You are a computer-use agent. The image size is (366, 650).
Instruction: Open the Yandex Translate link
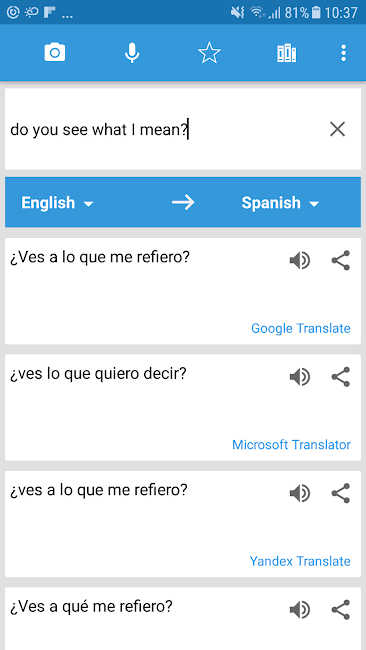300,561
